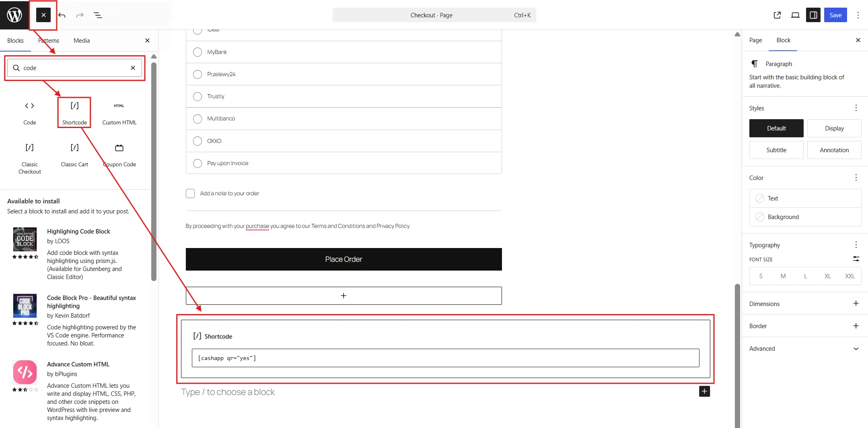This screenshot has width=868, height=428.
Task: Redo the last undone change
Action: [80, 15]
